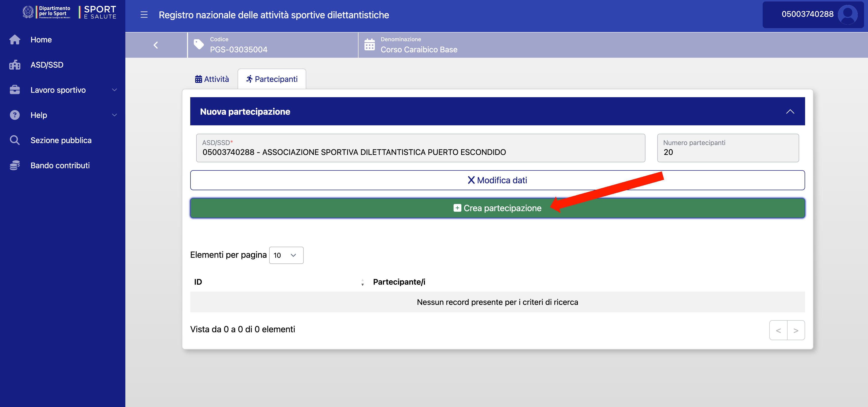Image resolution: width=868 pixels, height=407 pixels.
Task: Click the Help question mark icon
Action: pos(15,115)
